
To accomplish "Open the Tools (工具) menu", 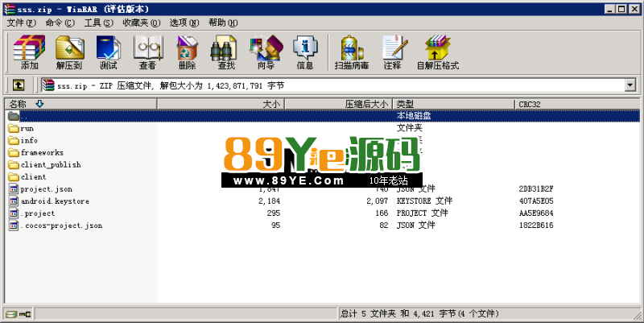I will pyautogui.click(x=98, y=23).
